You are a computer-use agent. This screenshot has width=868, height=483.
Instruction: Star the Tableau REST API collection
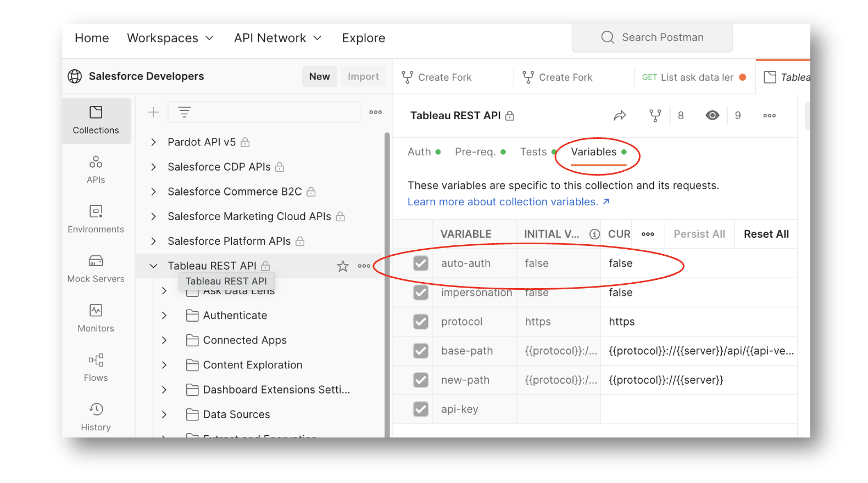pyautogui.click(x=343, y=266)
